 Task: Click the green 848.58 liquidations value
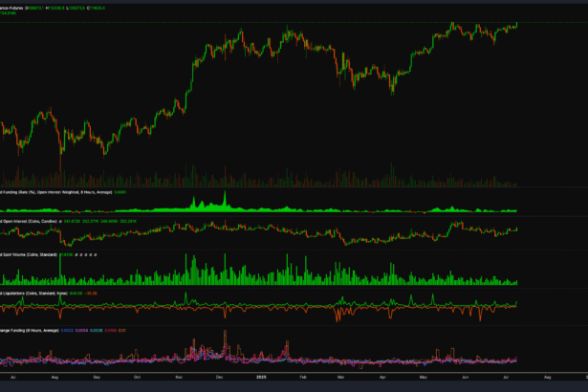76,294
